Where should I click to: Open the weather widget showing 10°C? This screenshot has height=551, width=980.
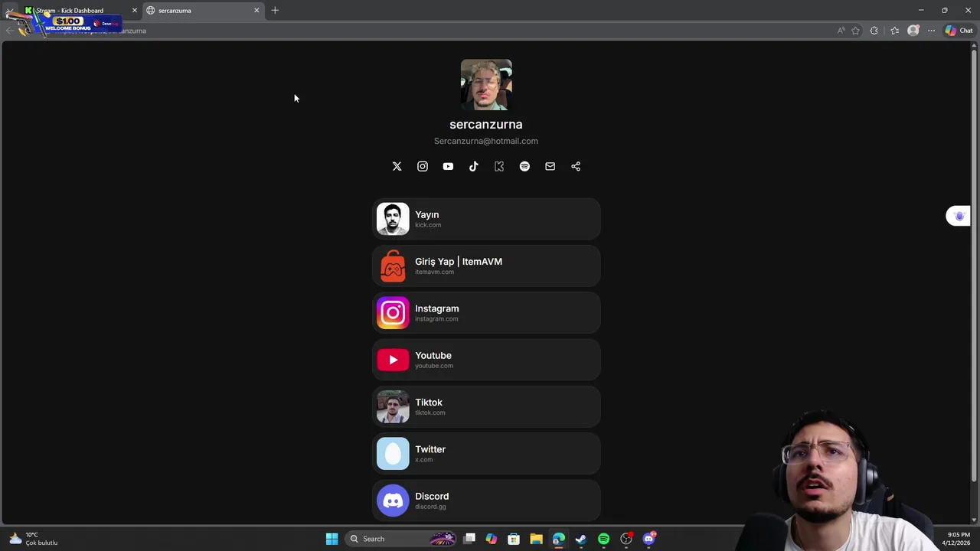(x=33, y=539)
